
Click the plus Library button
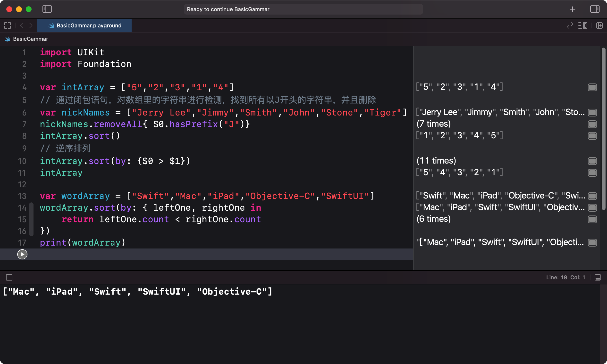point(573,9)
